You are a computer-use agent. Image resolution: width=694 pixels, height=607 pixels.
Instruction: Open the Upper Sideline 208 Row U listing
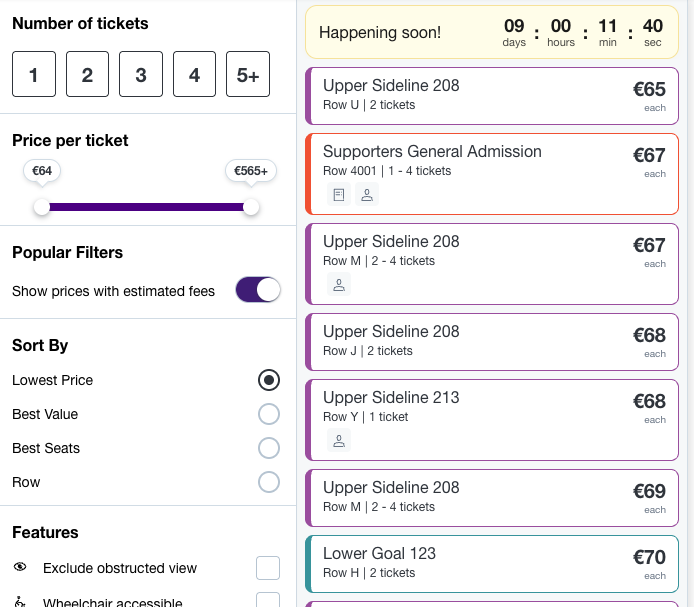pos(492,96)
